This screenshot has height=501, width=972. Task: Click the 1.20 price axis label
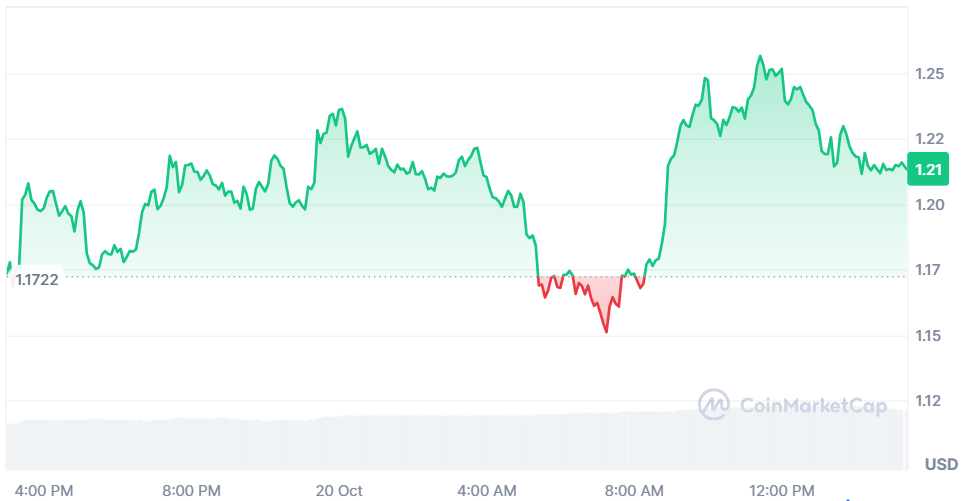point(929,205)
